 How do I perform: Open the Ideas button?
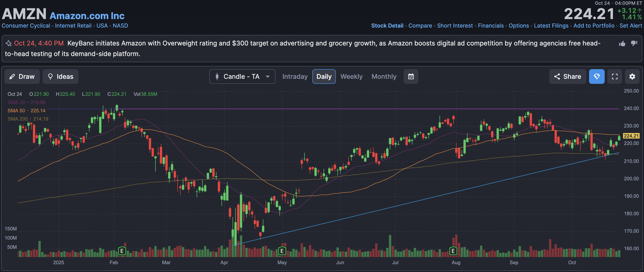click(x=60, y=76)
